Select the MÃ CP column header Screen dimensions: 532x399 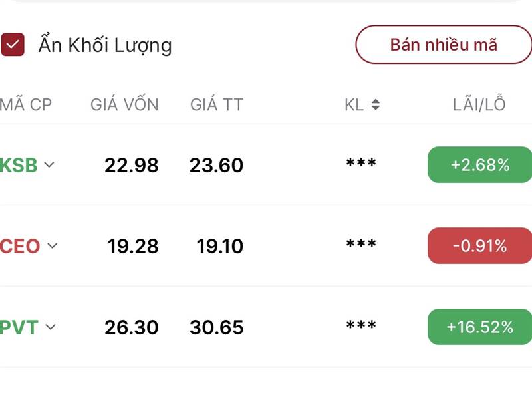[27, 104]
